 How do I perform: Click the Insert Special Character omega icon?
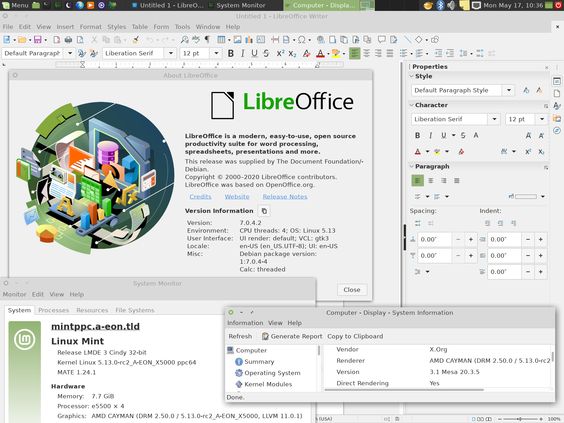[302, 40]
